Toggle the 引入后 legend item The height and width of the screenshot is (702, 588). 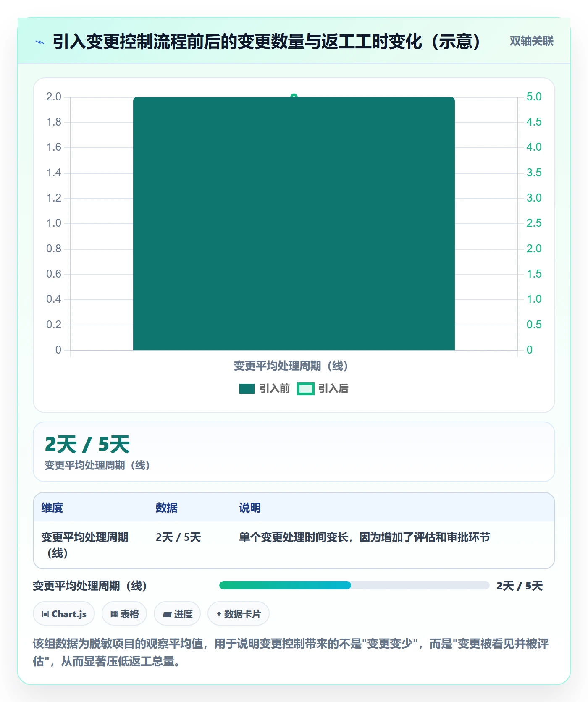click(323, 389)
